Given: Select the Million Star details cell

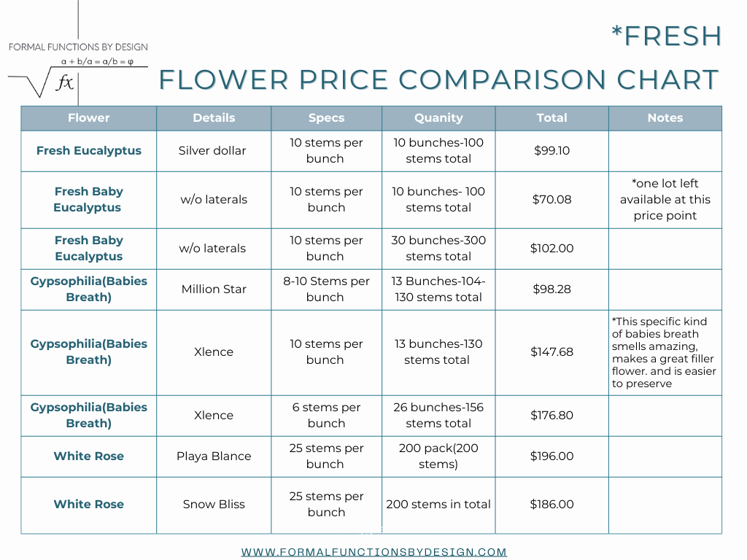Looking at the screenshot, I should 214,289.
